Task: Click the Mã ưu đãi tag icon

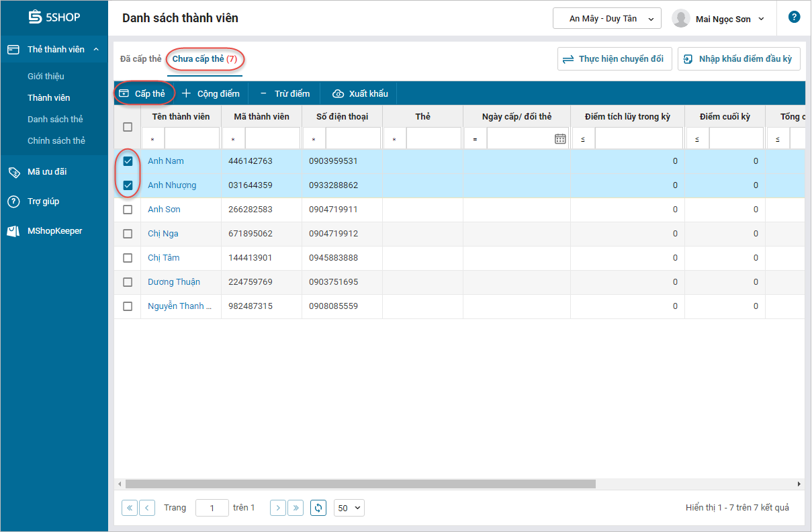Action: coord(13,172)
